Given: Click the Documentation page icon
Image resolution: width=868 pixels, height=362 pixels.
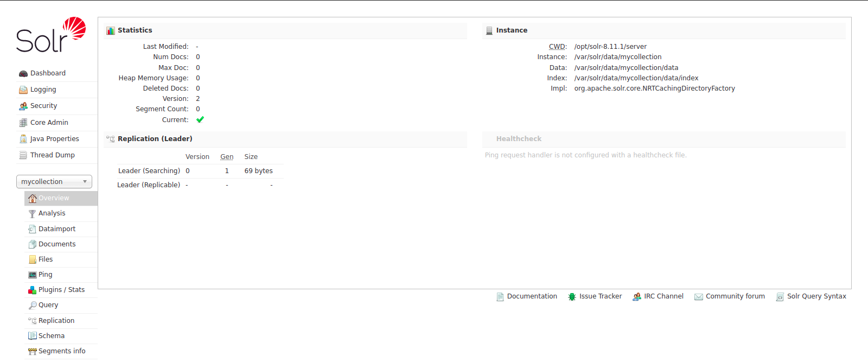Looking at the screenshot, I should [500, 297].
